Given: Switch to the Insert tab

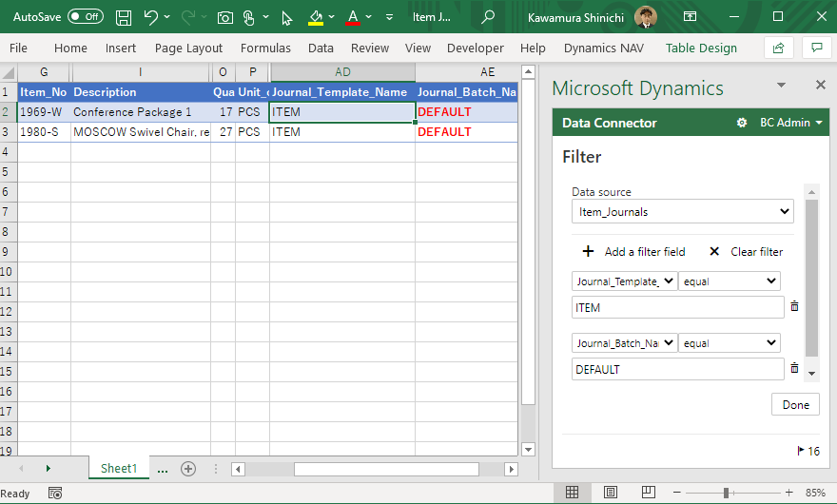Looking at the screenshot, I should coord(121,48).
